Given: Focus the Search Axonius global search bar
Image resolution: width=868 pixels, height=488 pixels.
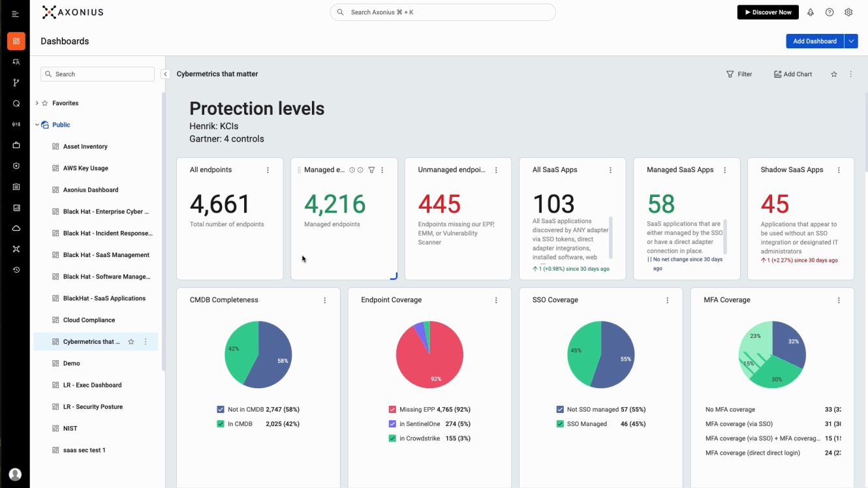Looking at the screenshot, I should coord(443,12).
